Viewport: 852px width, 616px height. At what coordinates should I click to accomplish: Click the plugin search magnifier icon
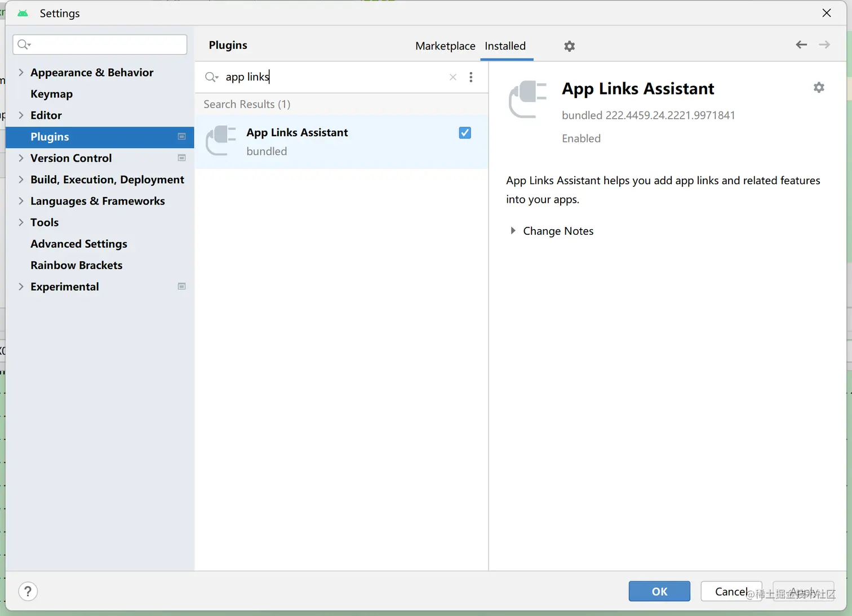[211, 77]
